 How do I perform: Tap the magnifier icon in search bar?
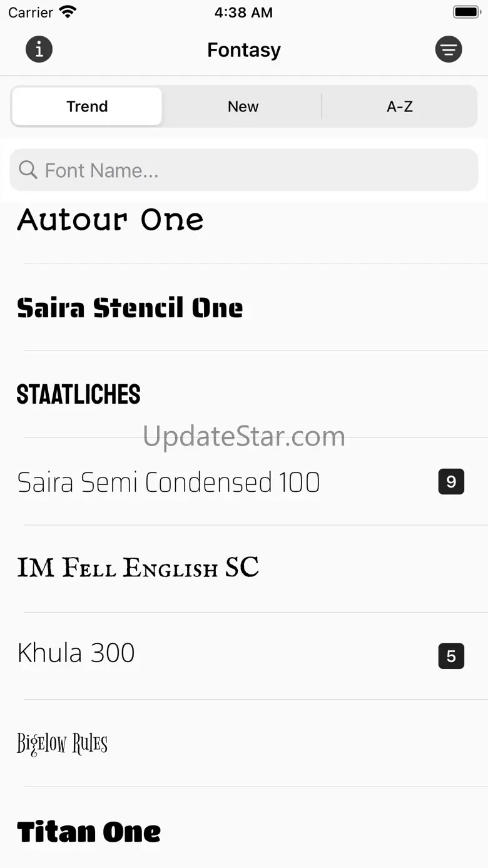[x=28, y=170]
